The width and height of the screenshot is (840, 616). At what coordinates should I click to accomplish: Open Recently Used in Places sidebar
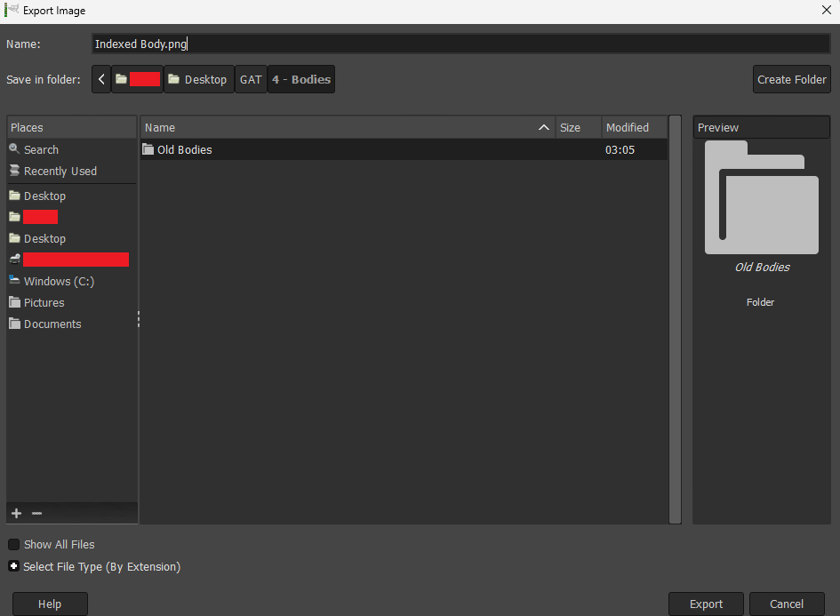pos(60,171)
